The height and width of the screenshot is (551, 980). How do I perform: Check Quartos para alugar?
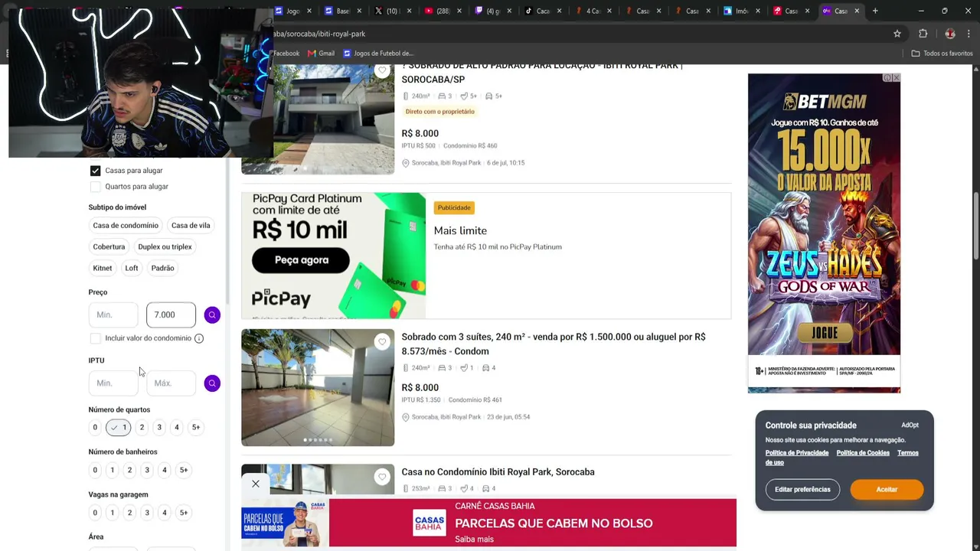(x=95, y=187)
